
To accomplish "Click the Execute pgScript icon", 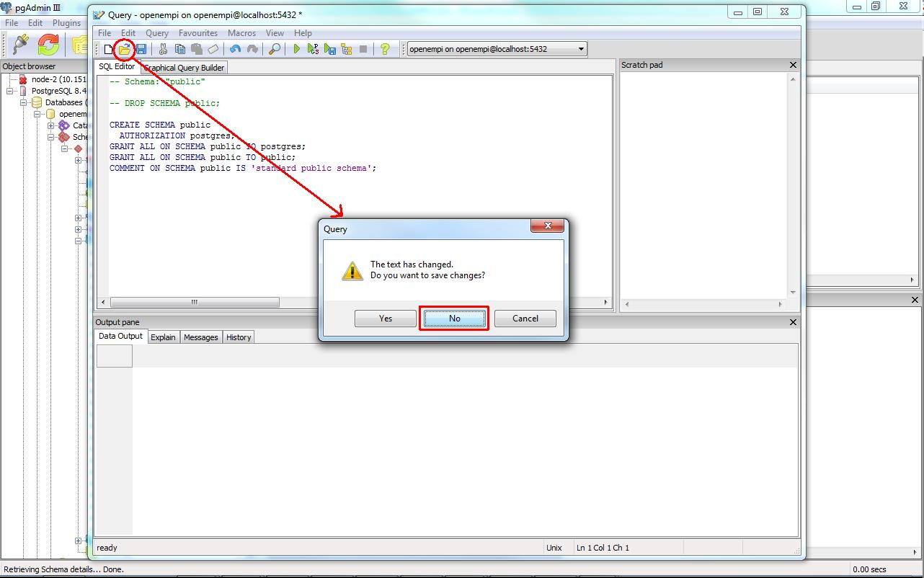I will tap(313, 49).
